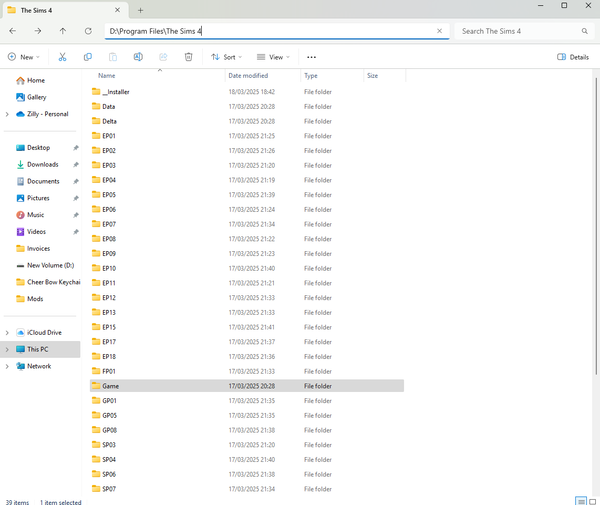Expand Zilly - Personal OneDrive tree
The height and width of the screenshot is (505, 600).
(x=7, y=114)
